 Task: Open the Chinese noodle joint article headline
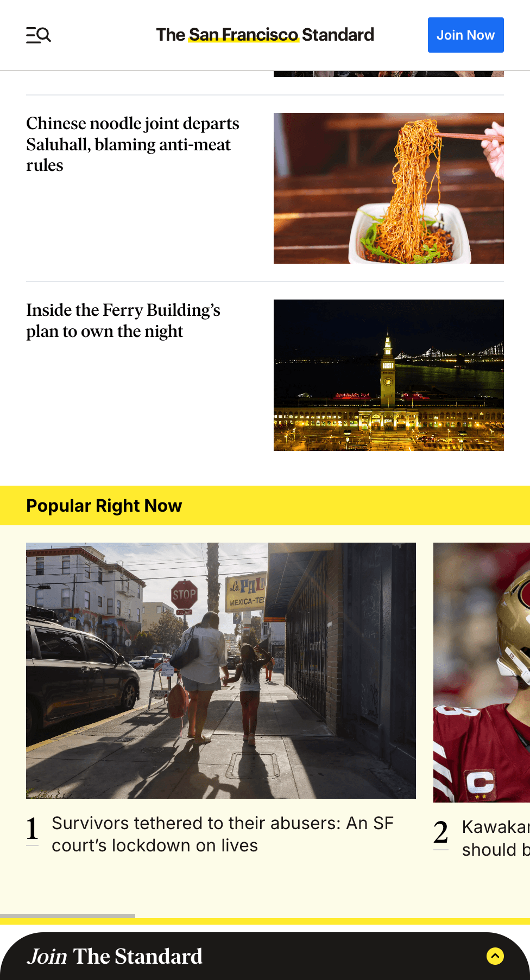(x=132, y=144)
